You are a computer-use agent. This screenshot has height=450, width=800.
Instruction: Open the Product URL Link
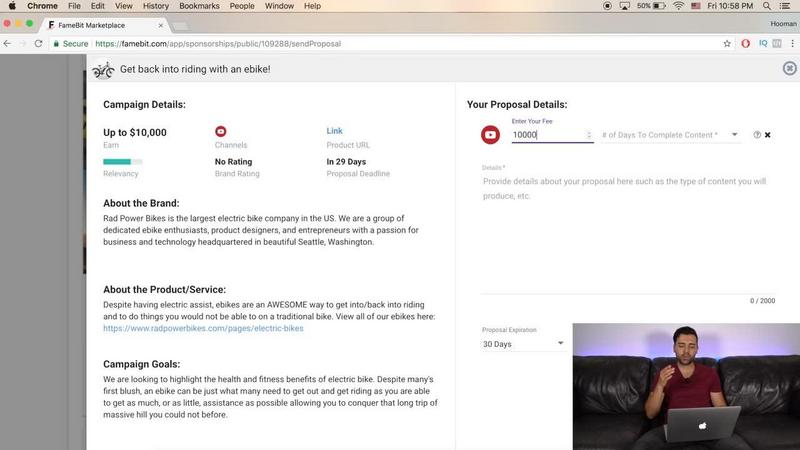[334, 131]
